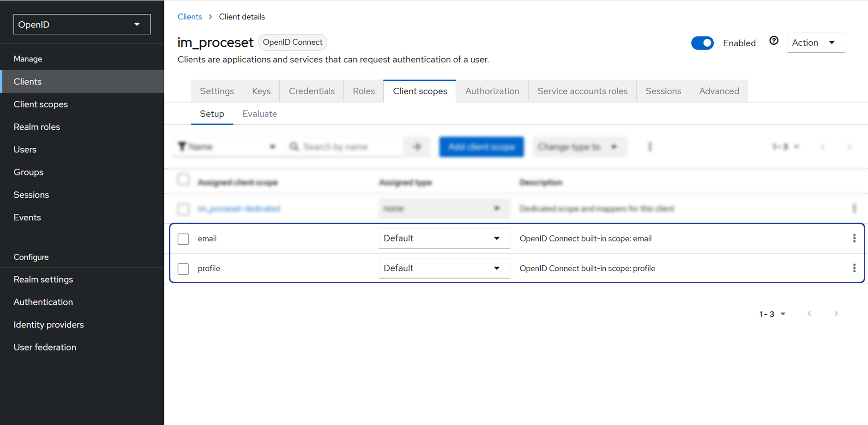The height and width of the screenshot is (425, 868).
Task: Open Realm roles in sidebar
Action: click(x=82, y=127)
